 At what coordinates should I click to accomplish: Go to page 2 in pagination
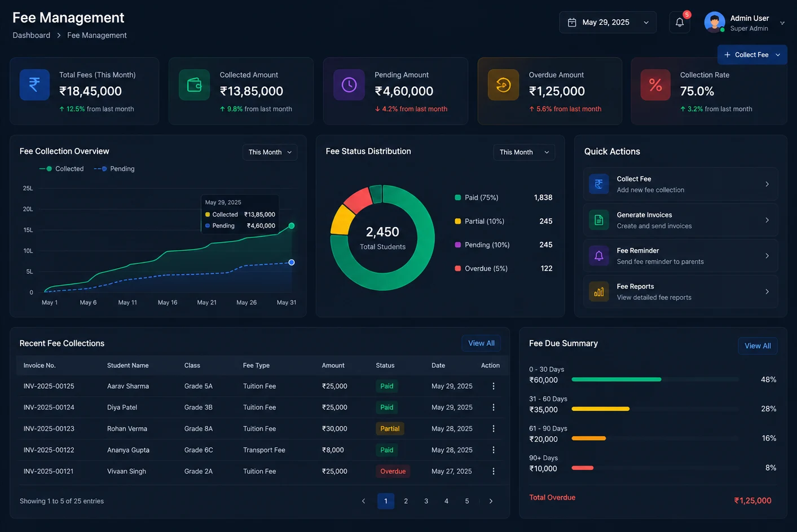pyautogui.click(x=406, y=501)
